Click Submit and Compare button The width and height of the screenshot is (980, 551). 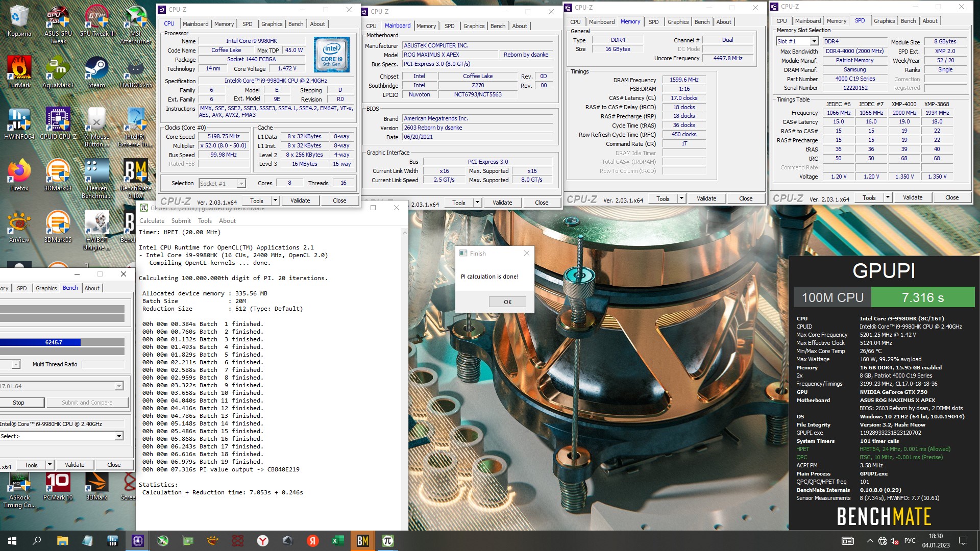click(x=87, y=403)
